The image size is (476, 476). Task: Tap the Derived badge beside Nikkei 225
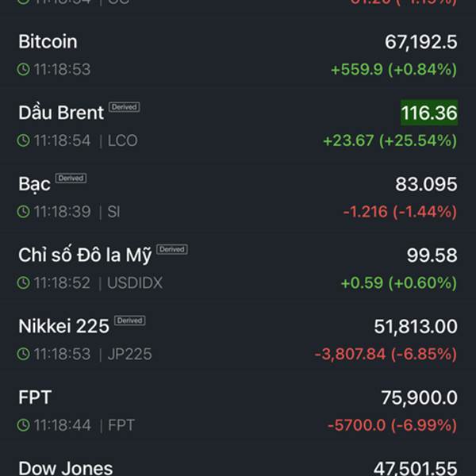(x=129, y=321)
